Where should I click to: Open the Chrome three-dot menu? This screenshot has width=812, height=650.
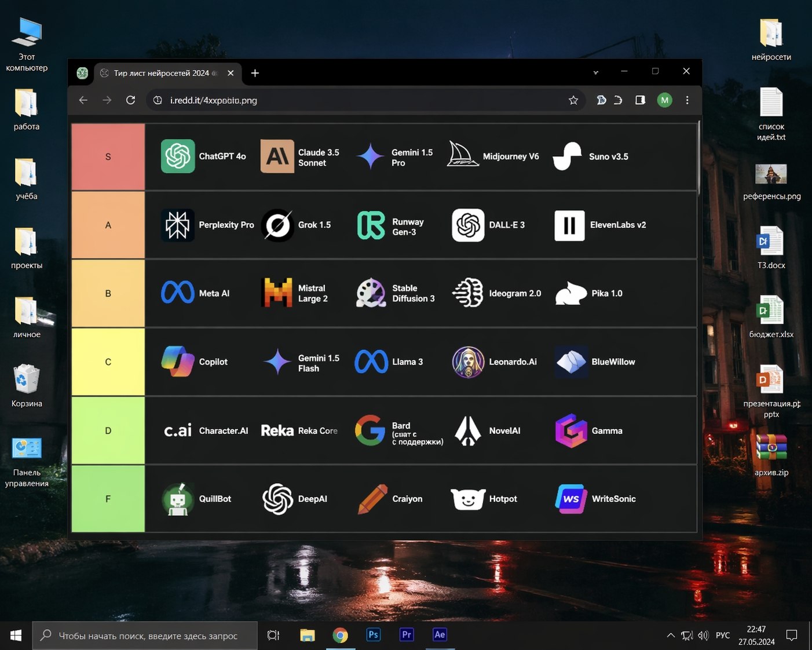[x=687, y=100]
